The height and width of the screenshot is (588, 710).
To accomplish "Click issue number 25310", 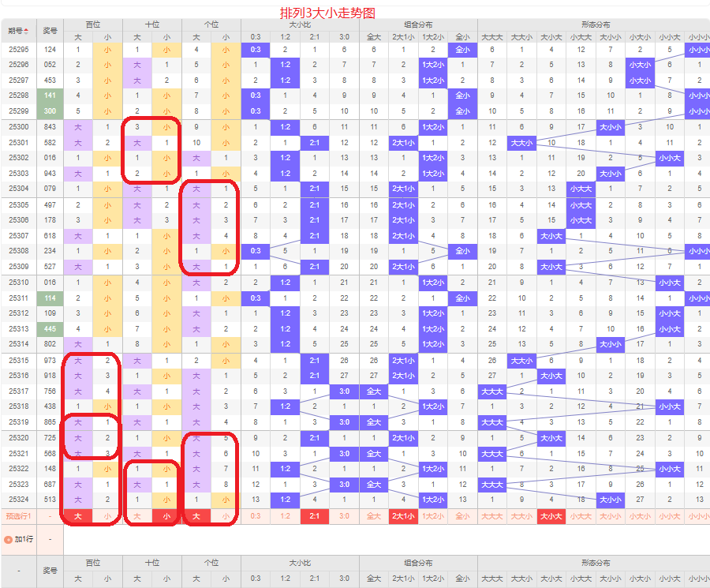I will (x=19, y=283).
